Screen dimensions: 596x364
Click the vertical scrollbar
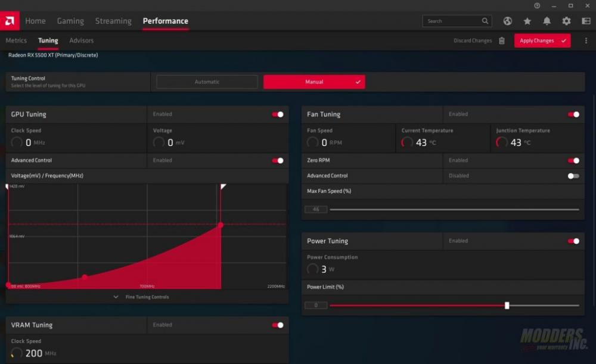pyautogui.click(x=594, y=200)
